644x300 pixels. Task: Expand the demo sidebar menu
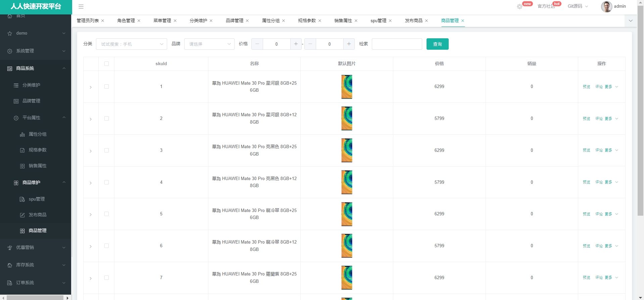tap(36, 33)
